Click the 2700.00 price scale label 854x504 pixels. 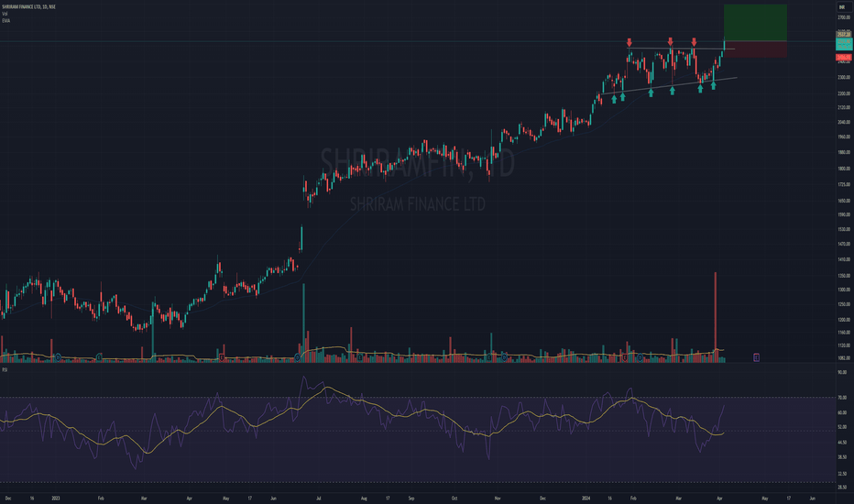[x=844, y=17]
